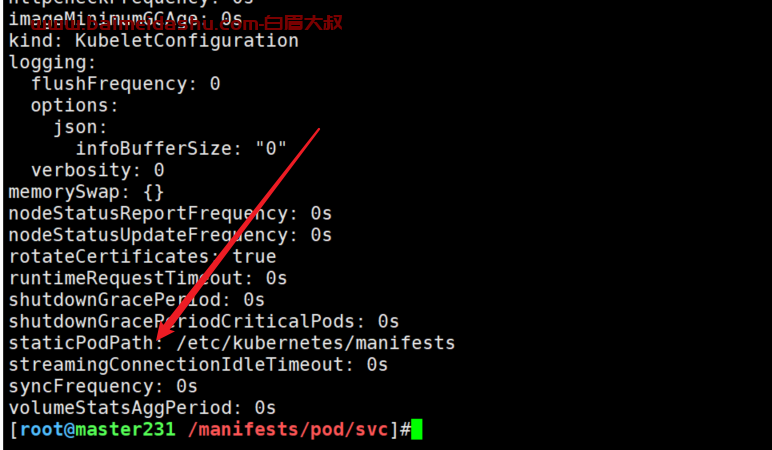Click the 'kind: KubeletConfiguration' line
772x450 pixels.
tap(154, 40)
